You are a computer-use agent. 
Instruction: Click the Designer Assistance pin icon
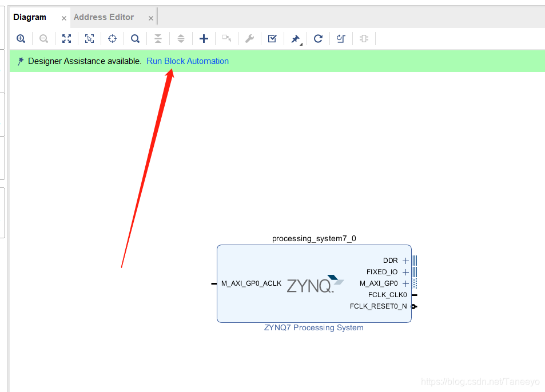click(x=21, y=61)
